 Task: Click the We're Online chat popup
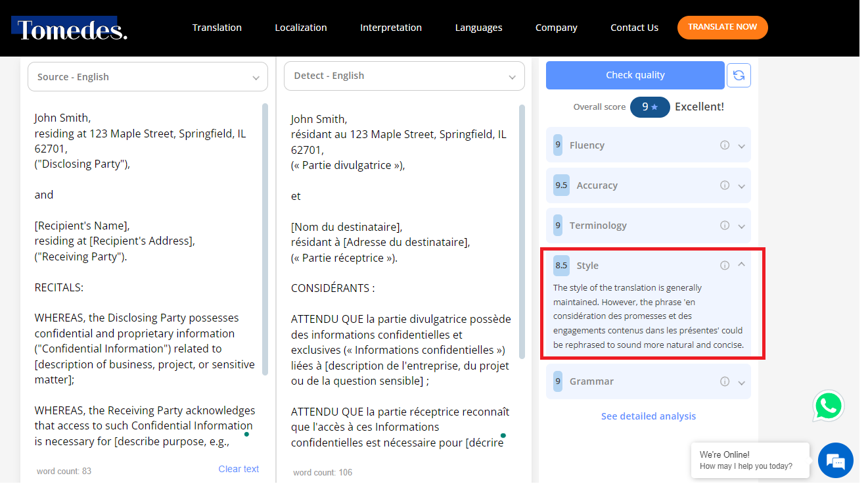(x=750, y=460)
